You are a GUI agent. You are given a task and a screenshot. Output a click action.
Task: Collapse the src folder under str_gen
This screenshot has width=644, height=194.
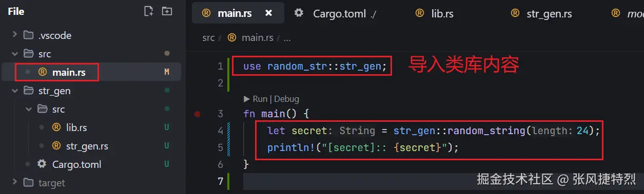29,109
